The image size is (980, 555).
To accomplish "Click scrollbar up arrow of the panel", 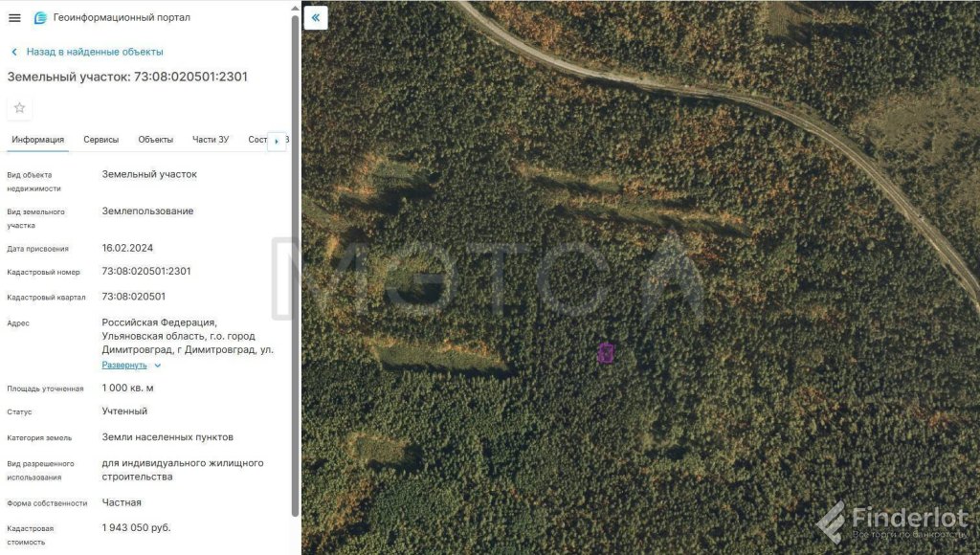I will point(295,8).
